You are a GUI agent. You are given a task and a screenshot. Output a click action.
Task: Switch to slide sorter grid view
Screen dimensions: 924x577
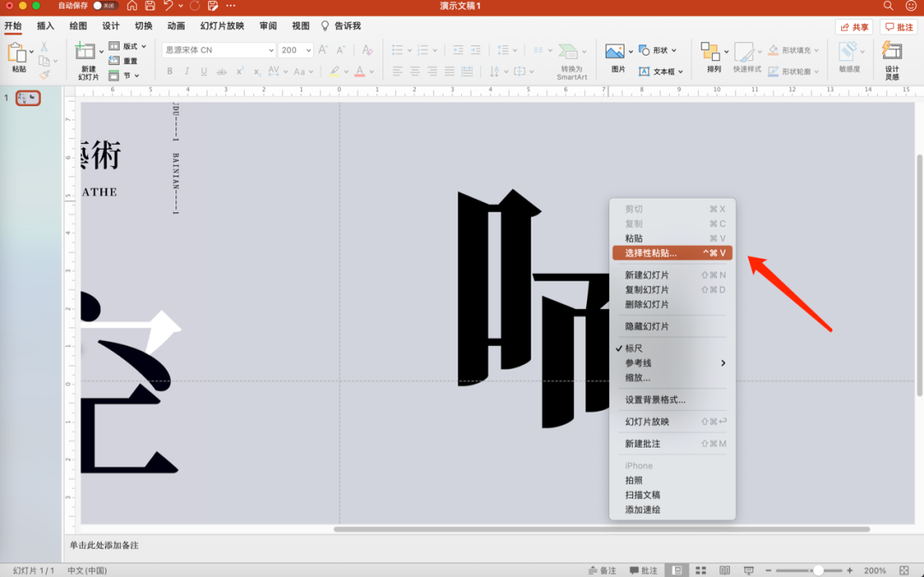pyautogui.click(x=701, y=570)
